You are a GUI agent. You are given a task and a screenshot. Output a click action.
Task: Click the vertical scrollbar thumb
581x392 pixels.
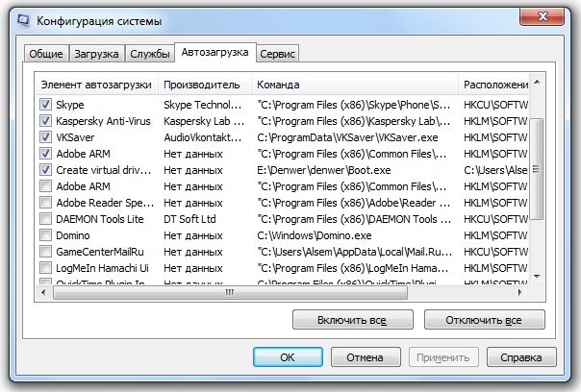click(x=537, y=169)
